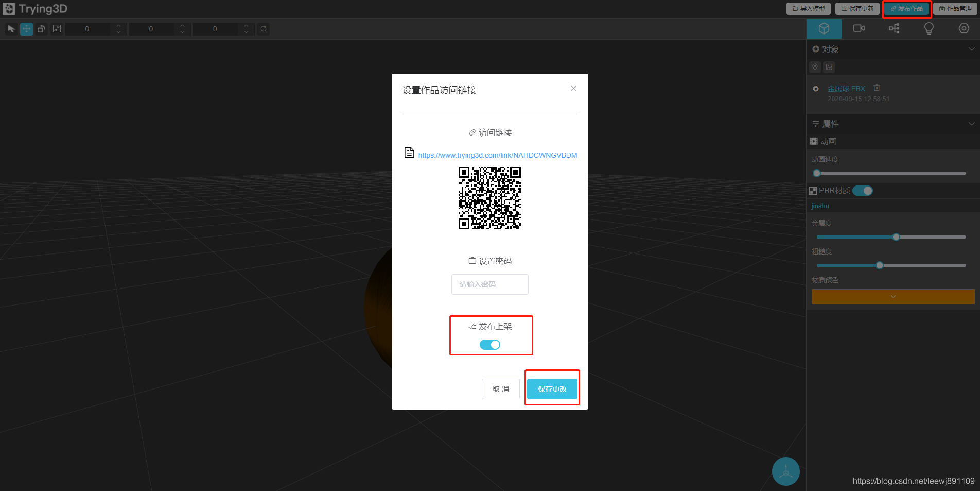Switch to the lighting bulb tab
980x491 pixels.
[929, 28]
